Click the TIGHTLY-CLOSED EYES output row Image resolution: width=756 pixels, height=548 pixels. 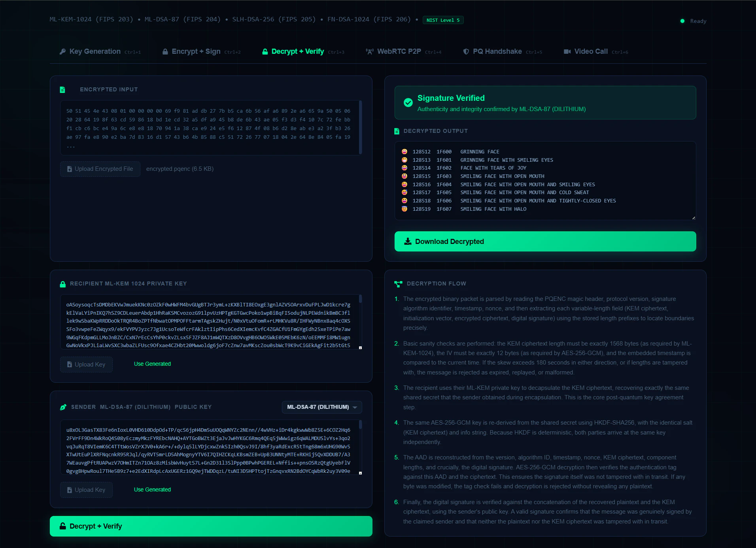[509, 201]
